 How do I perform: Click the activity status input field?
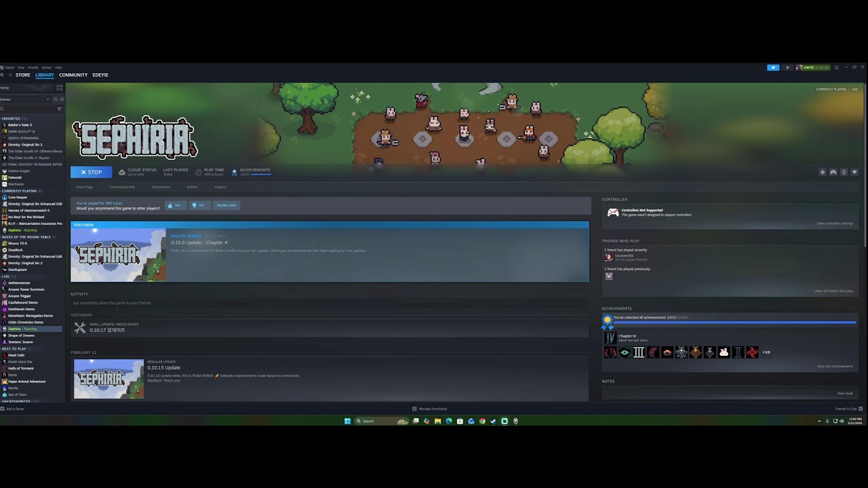[330, 303]
